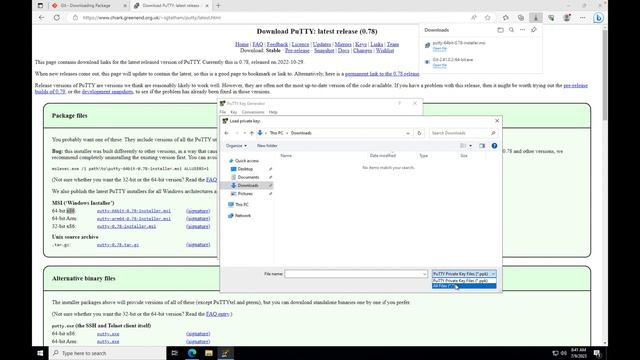Image resolution: width=640 pixels, height=360 pixels.
Task: Click the Search Downloads field
Action: tap(463, 133)
